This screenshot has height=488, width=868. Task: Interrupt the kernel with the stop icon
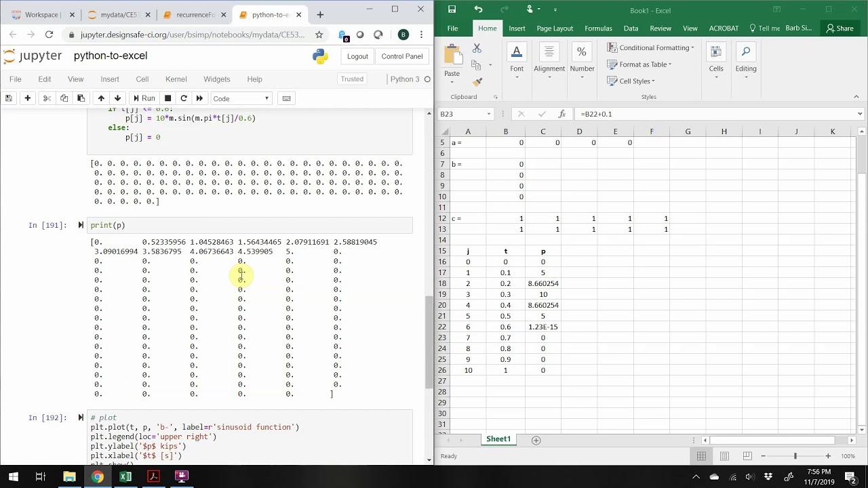pyautogui.click(x=167, y=98)
